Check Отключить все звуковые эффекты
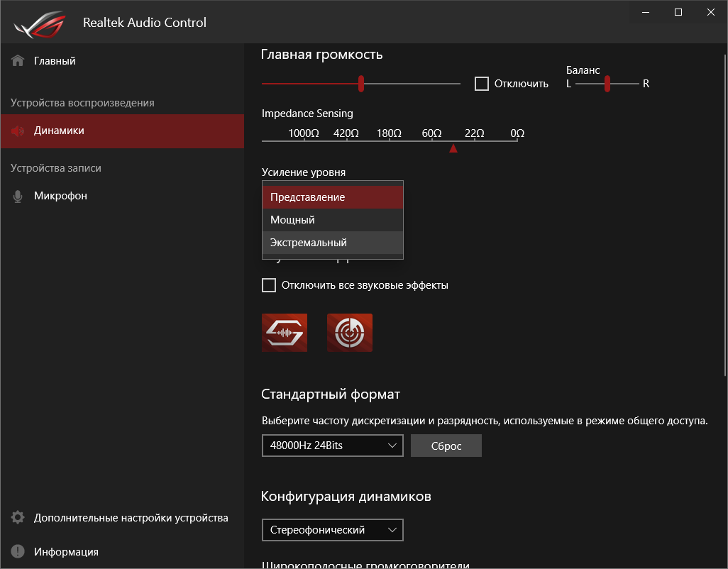This screenshot has height=569, width=728. point(269,284)
